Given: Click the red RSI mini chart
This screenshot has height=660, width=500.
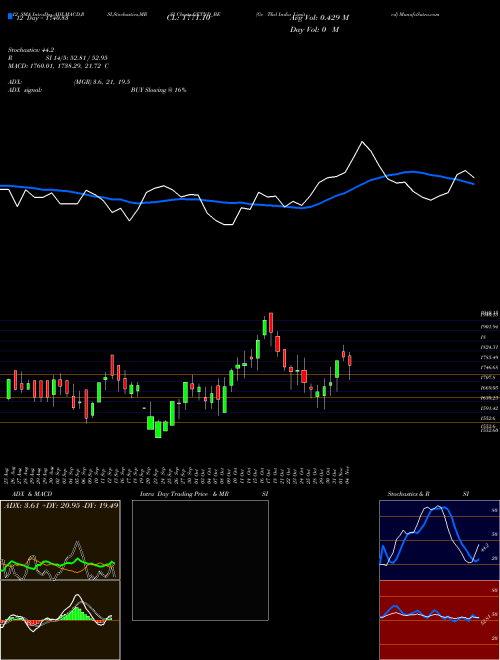Looking at the screenshot, I should coord(439,620).
